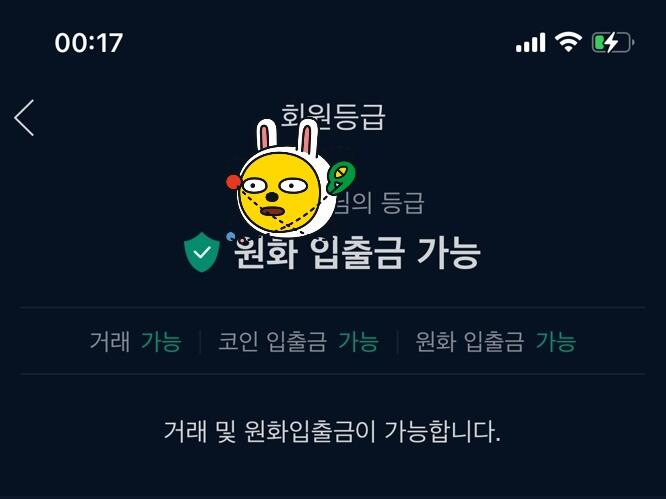666x499 pixels.
Task: Tap the 님의 등급 label
Action: 379,203
